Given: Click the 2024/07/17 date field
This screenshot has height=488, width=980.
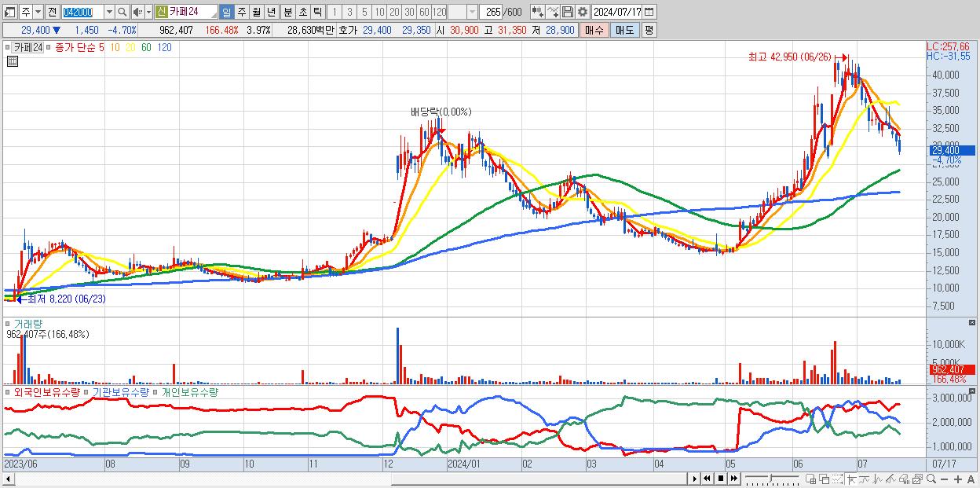Looking at the screenshot, I should click(x=616, y=12).
